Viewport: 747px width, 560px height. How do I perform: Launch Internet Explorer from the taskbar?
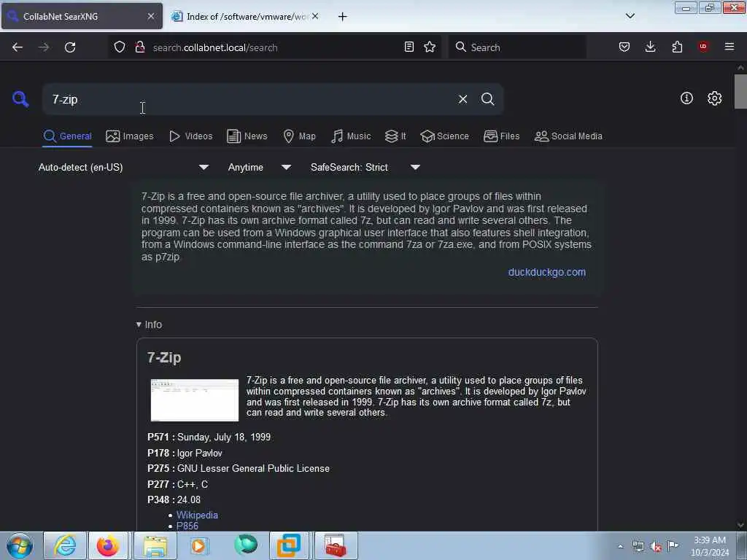[x=65, y=545]
